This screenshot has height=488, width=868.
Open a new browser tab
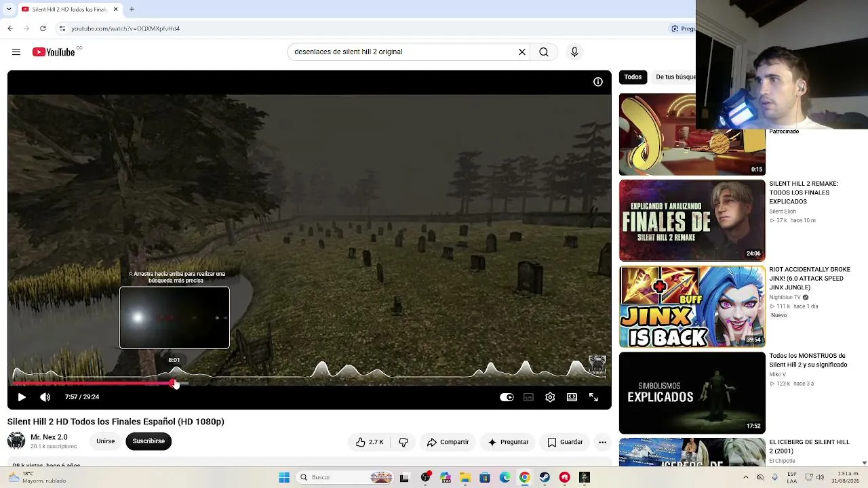tap(132, 9)
